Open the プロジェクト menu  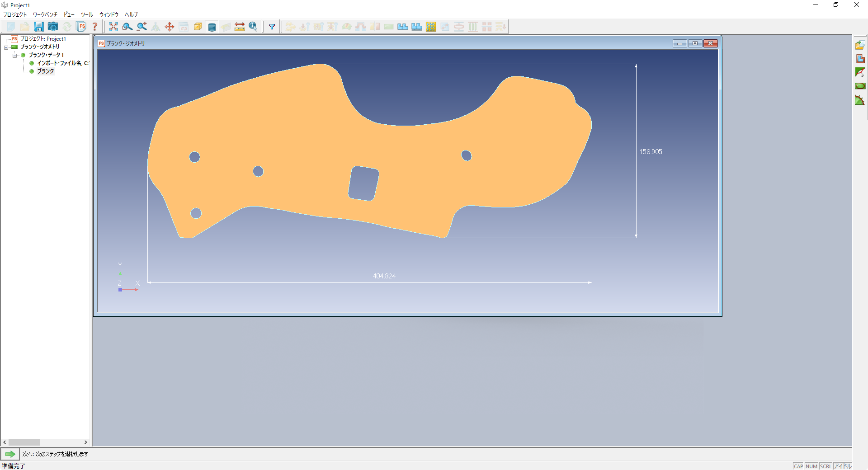click(x=15, y=14)
